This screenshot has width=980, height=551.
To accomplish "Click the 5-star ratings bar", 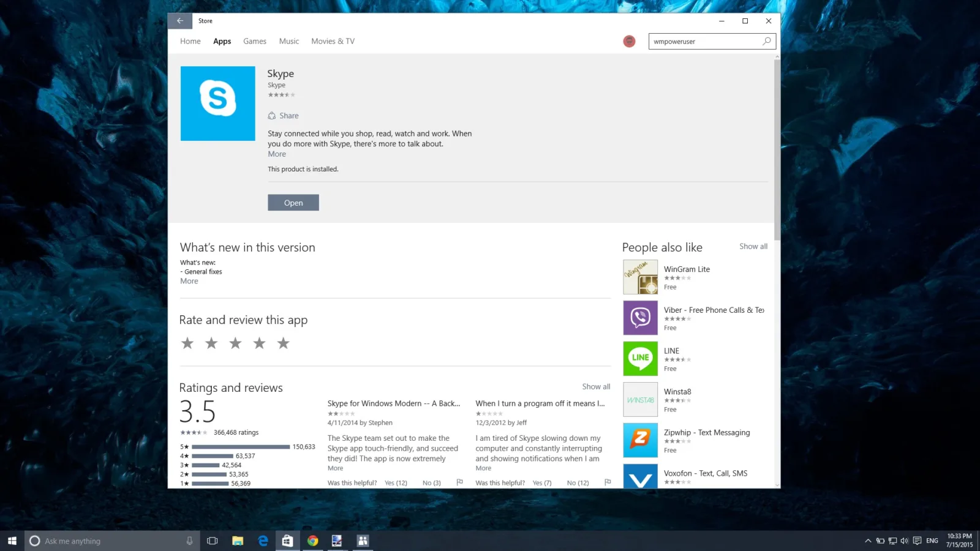I will (x=241, y=447).
